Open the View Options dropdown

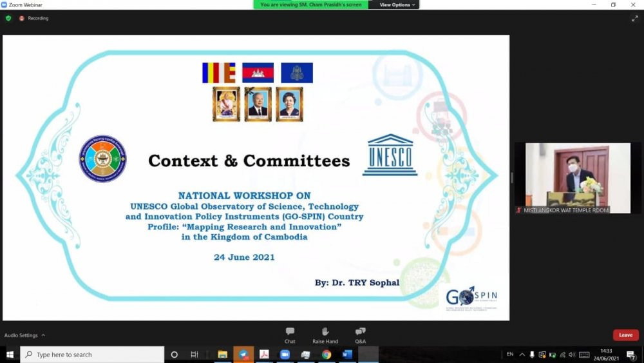click(397, 5)
